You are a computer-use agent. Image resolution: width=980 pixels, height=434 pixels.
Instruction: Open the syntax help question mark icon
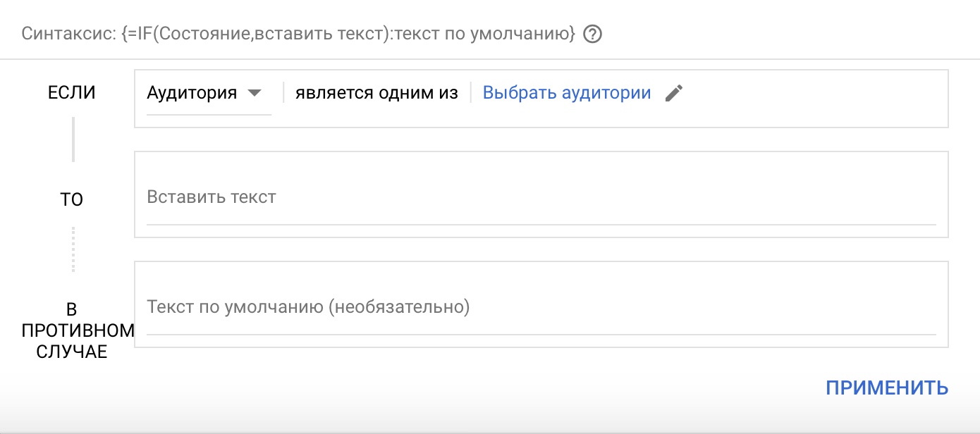pyautogui.click(x=594, y=34)
